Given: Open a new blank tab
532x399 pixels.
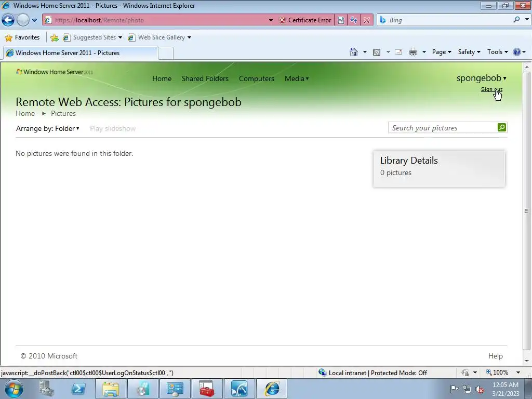Looking at the screenshot, I should [x=166, y=54].
